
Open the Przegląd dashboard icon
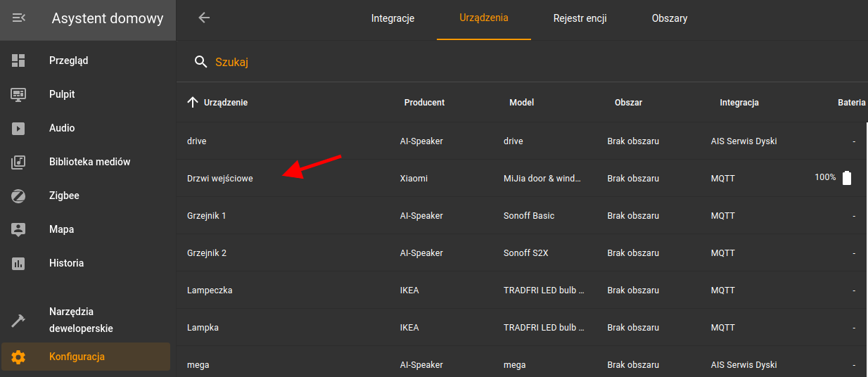[19, 60]
